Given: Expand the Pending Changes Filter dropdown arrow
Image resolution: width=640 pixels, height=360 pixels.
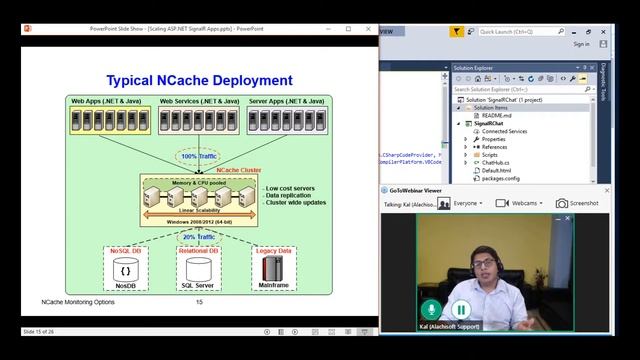Looking at the screenshot, I should coord(514,79).
